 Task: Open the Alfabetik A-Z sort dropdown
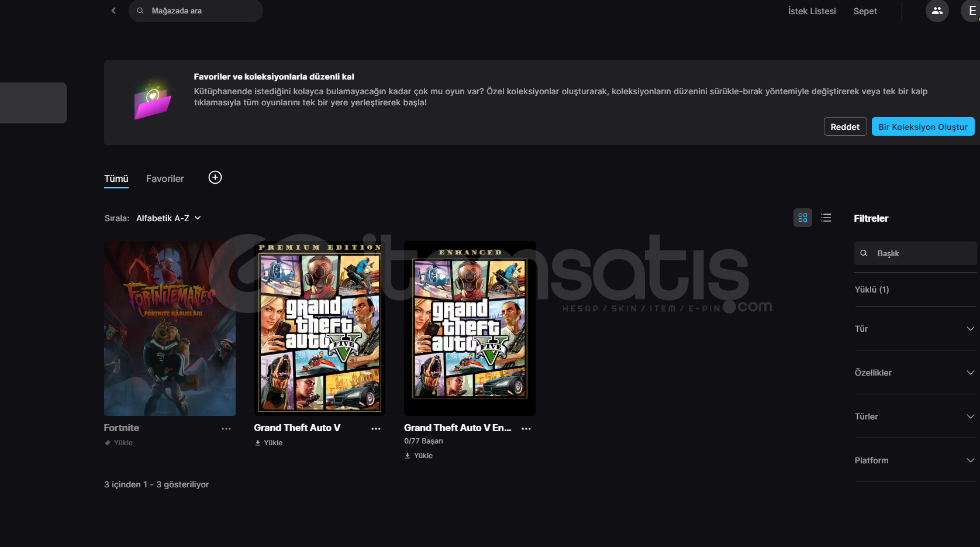tap(169, 218)
